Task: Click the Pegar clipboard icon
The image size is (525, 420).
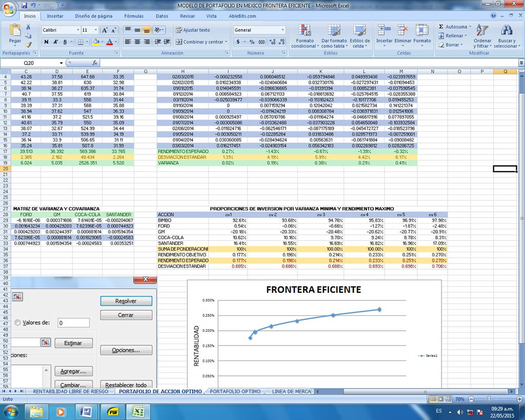Action: pyautogui.click(x=15, y=30)
